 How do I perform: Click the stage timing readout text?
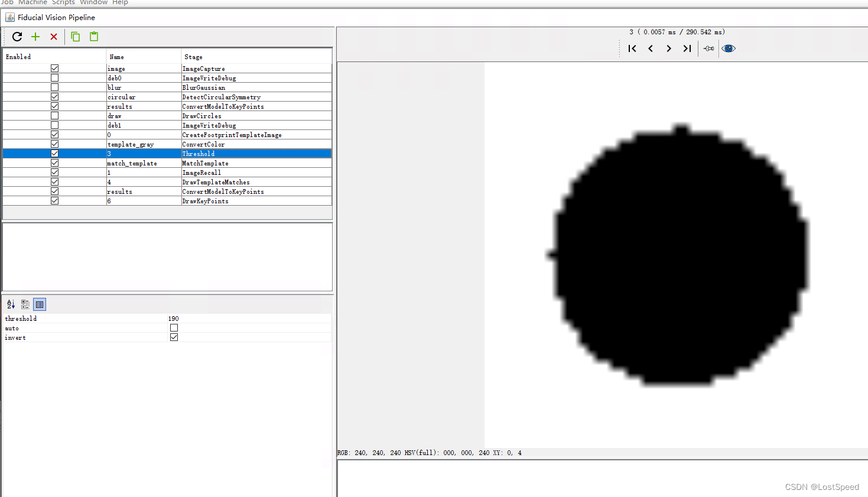(x=677, y=32)
